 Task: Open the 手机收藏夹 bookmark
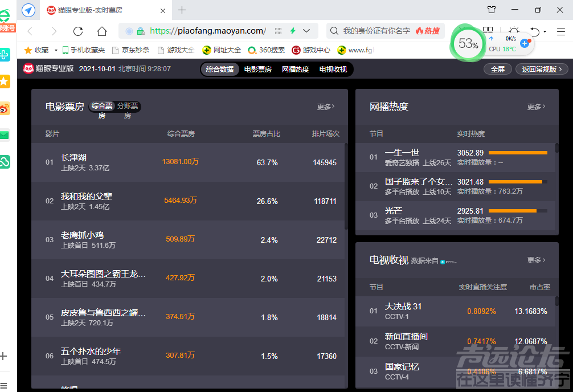[83, 50]
